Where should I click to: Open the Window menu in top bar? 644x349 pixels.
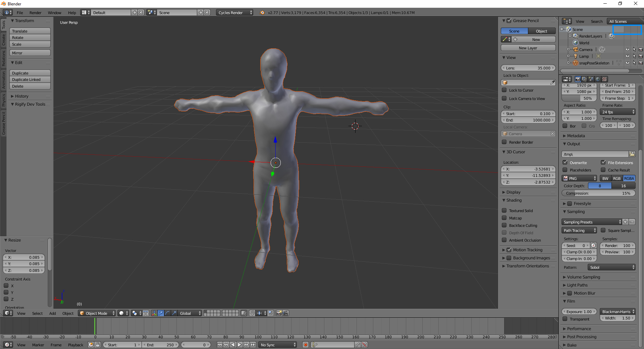pos(54,12)
